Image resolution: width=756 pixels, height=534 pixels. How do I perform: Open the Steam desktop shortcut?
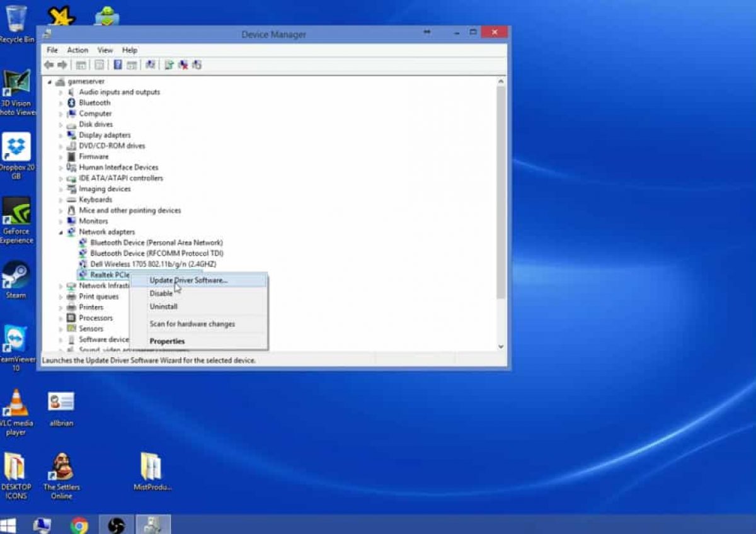[16, 280]
